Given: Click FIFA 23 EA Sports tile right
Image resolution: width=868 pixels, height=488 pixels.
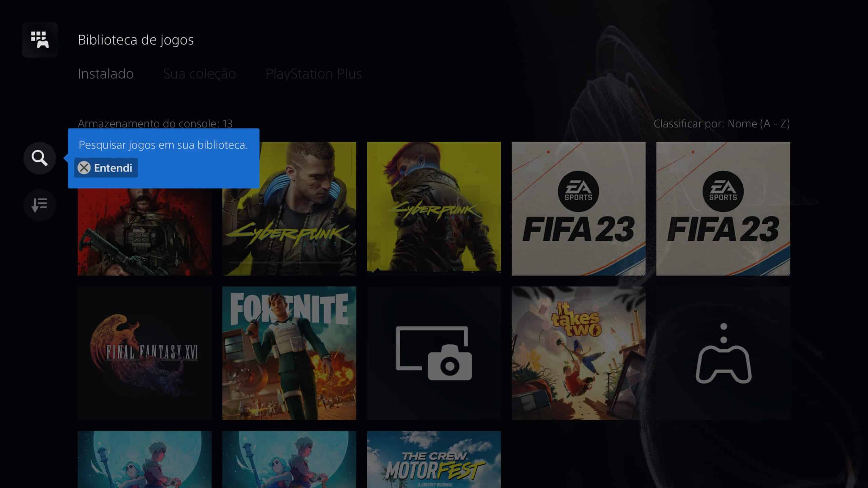Looking at the screenshot, I should (723, 208).
